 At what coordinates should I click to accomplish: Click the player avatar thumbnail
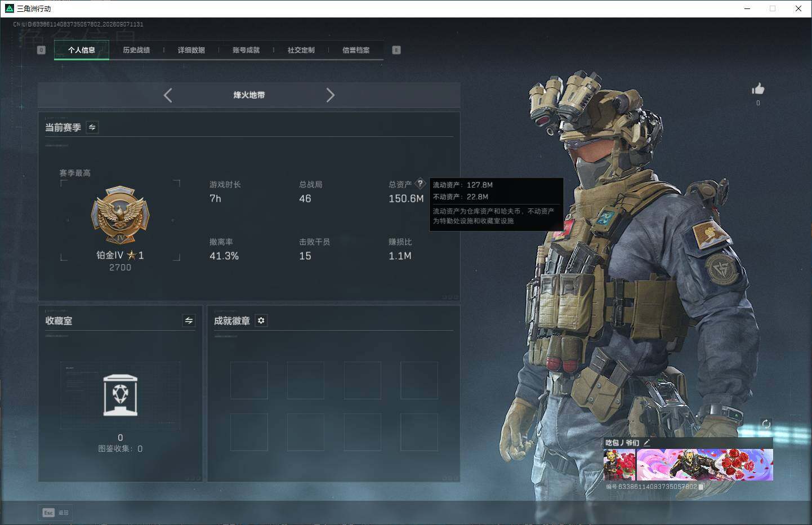click(x=619, y=465)
